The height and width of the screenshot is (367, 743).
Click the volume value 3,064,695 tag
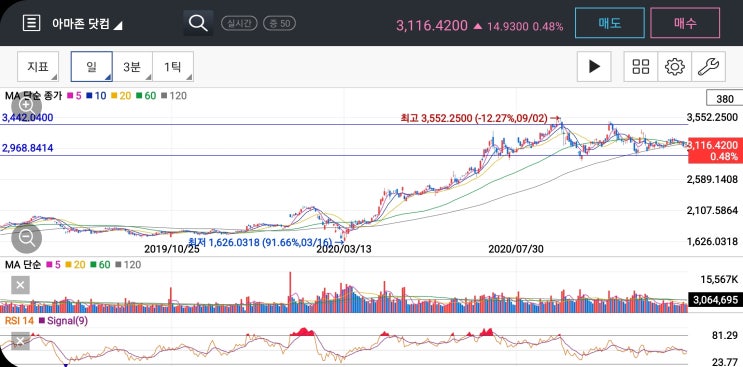715,299
